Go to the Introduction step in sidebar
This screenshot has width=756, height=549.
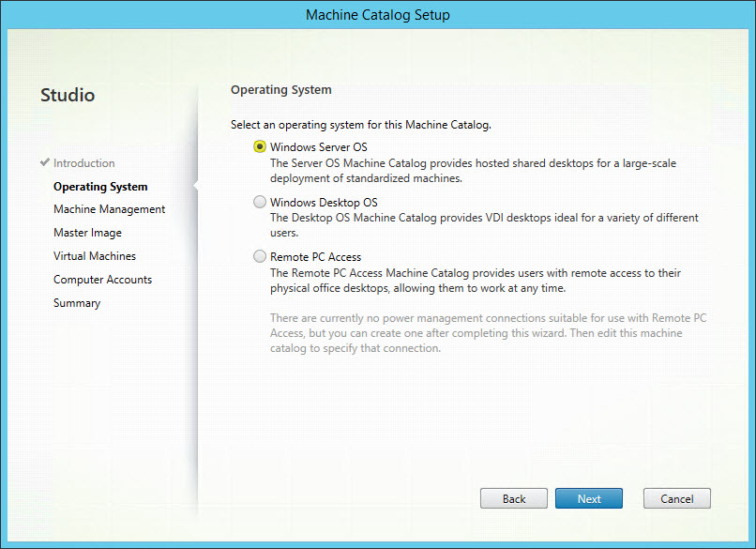point(83,163)
